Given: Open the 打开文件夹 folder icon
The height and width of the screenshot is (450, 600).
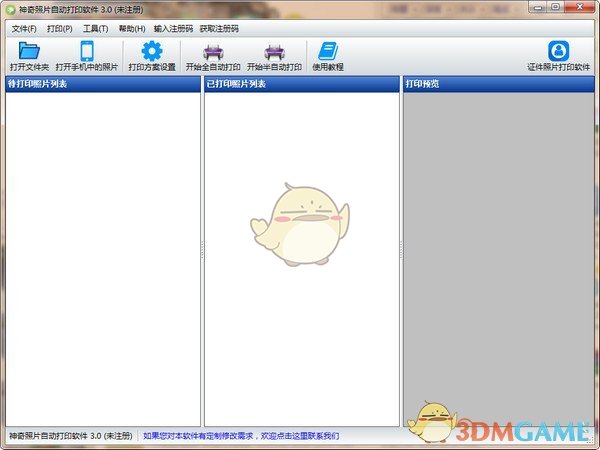Looking at the screenshot, I should pyautogui.click(x=29, y=51).
